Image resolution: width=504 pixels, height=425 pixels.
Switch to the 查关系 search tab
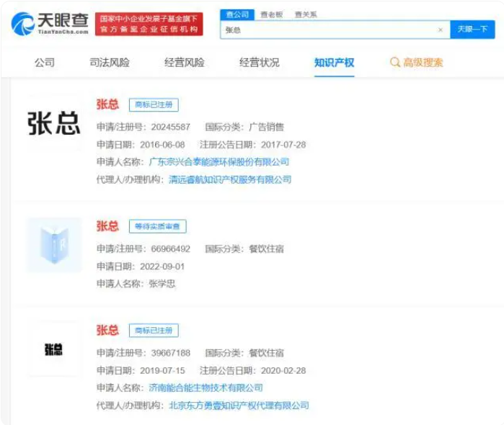click(x=305, y=14)
